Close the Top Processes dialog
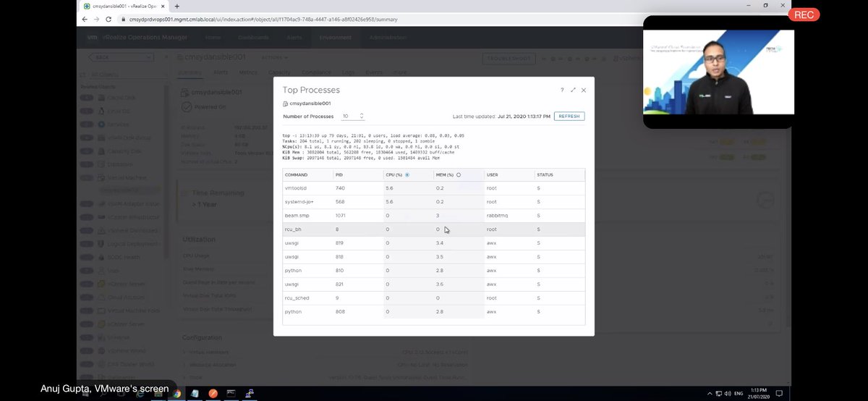 click(x=584, y=90)
